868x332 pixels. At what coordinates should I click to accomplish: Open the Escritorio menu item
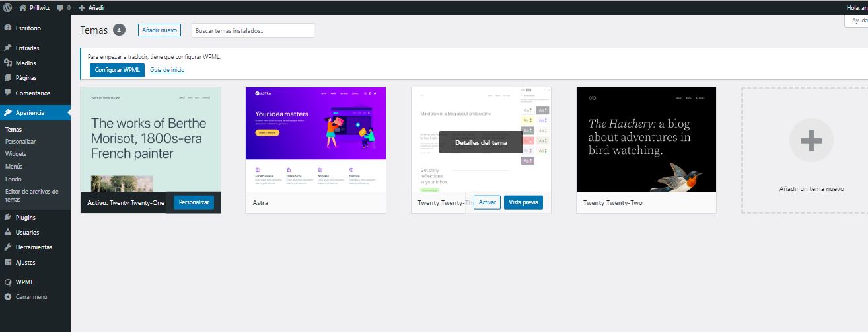(x=35, y=28)
